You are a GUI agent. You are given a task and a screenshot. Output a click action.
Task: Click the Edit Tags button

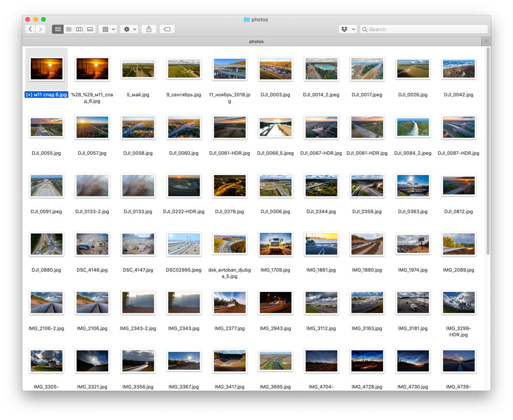click(167, 29)
